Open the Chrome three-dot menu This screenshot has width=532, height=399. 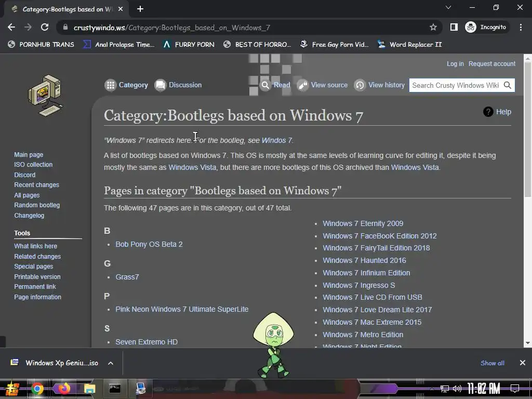coord(521,27)
